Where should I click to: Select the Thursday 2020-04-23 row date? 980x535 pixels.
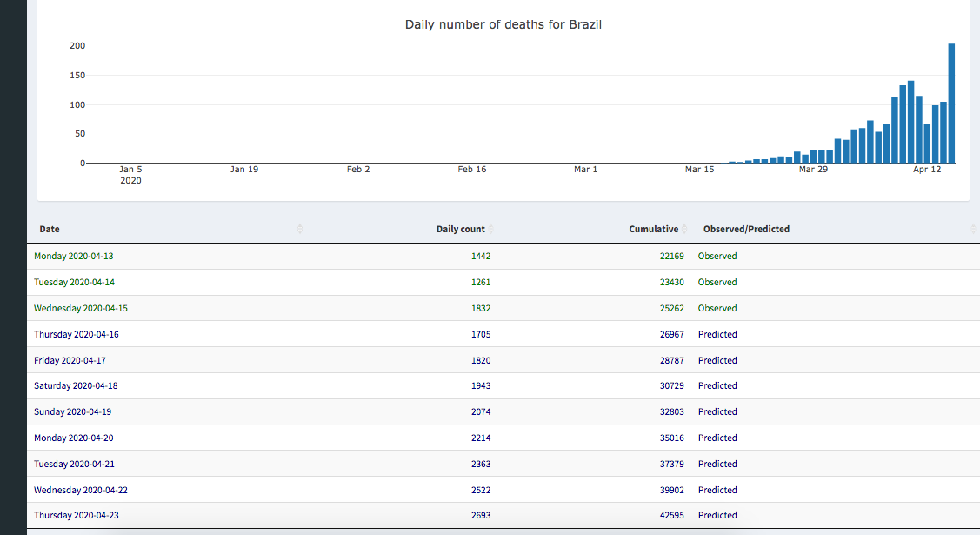point(77,515)
